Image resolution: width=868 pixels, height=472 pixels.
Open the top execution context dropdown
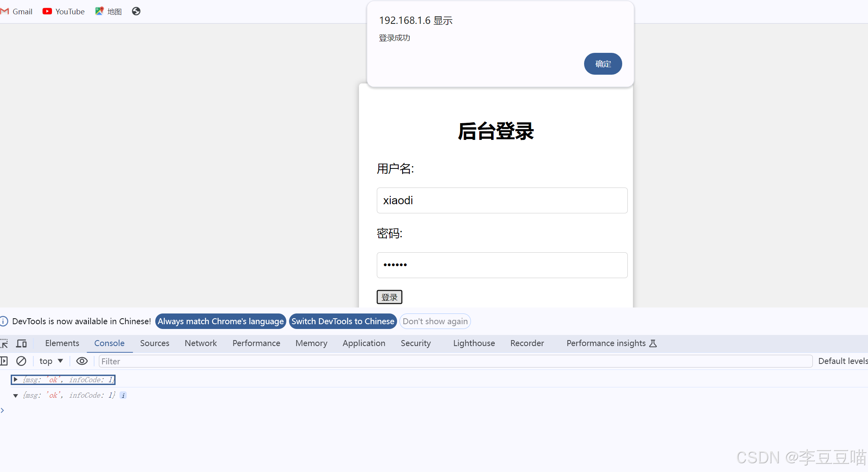(50, 361)
